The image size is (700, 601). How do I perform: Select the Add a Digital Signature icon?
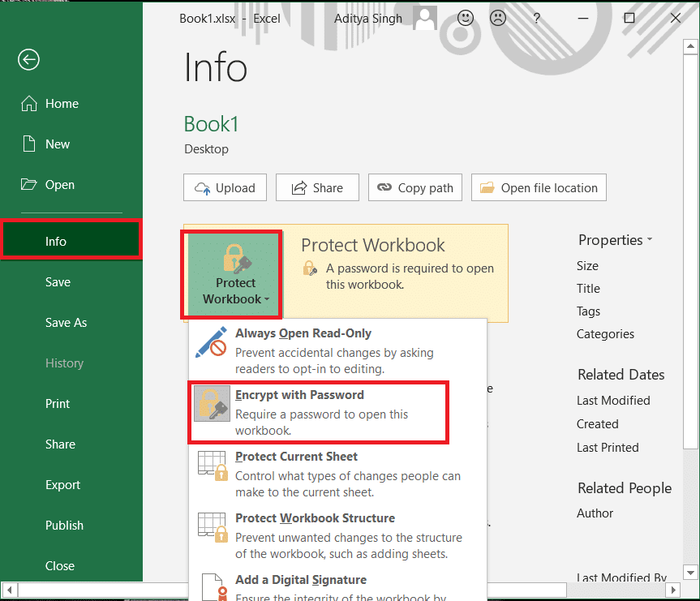coord(212,588)
